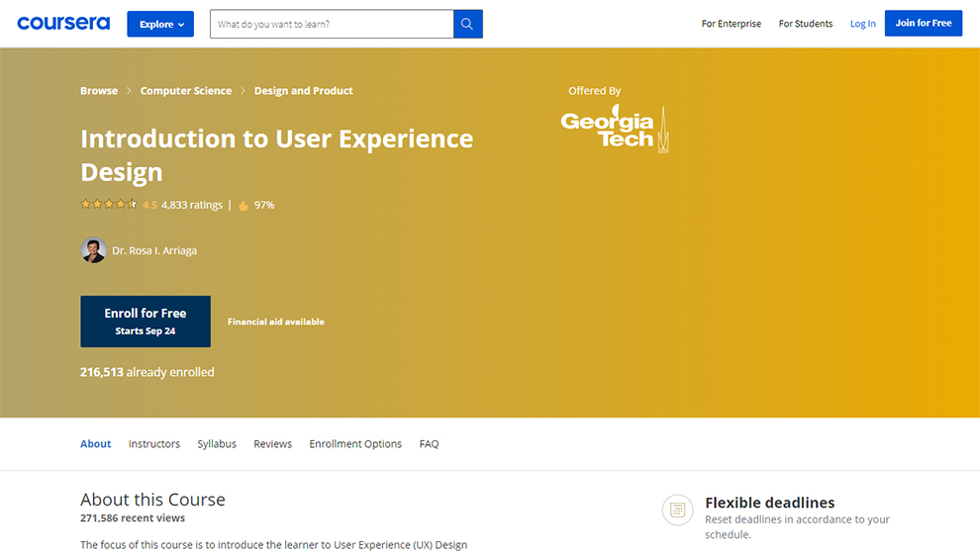The height and width of the screenshot is (558, 980).
Task: Select the About tab
Action: [x=96, y=443]
